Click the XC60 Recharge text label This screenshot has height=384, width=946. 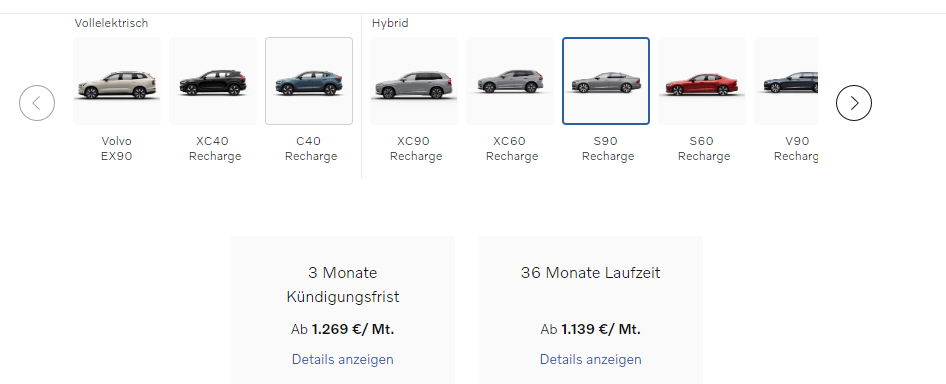(x=512, y=149)
